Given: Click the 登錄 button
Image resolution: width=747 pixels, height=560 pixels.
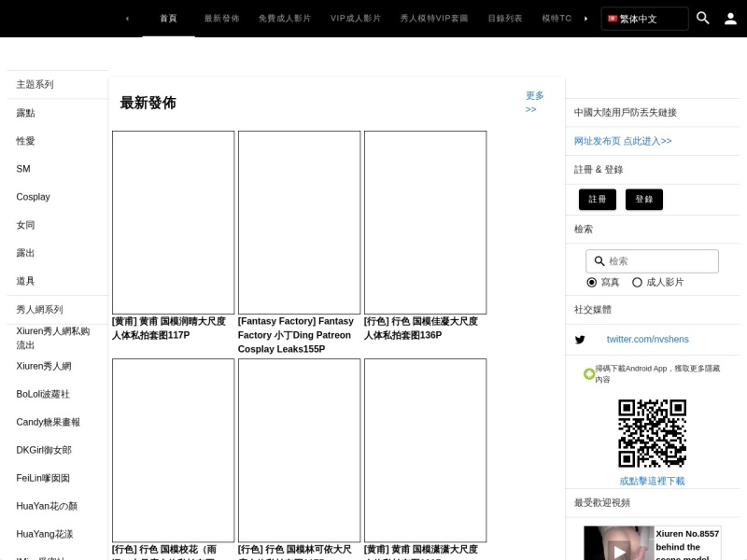Looking at the screenshot, I should 644,199.
